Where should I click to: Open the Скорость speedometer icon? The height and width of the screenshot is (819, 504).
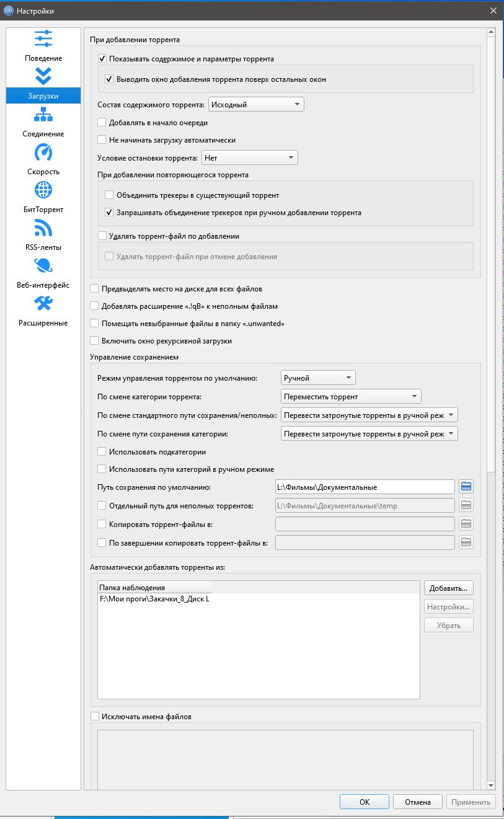tap(43, 153)
